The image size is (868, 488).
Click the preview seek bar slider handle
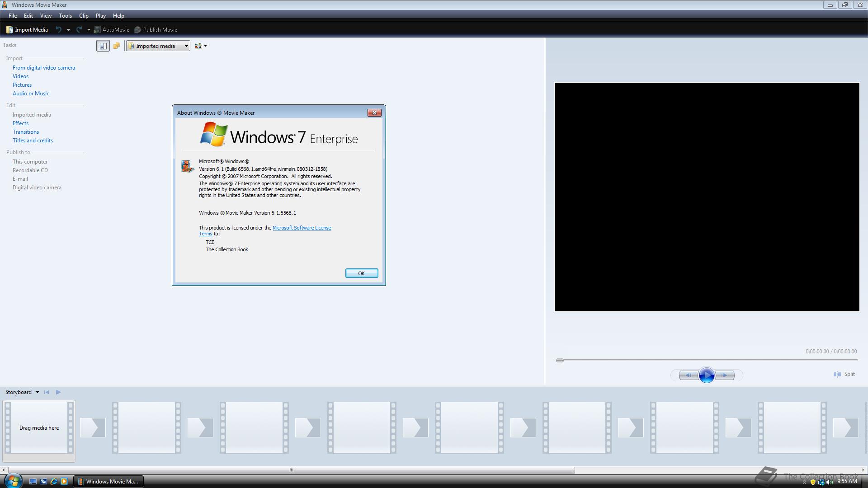pos(560,360)
